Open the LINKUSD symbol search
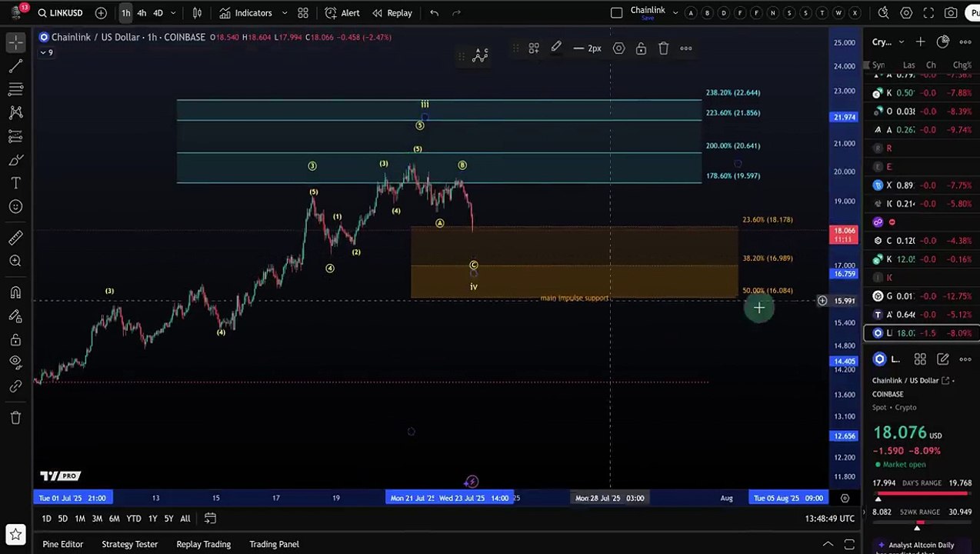Image resolution: width=980 pixels, height=554 pixels. tap(60, 12)
